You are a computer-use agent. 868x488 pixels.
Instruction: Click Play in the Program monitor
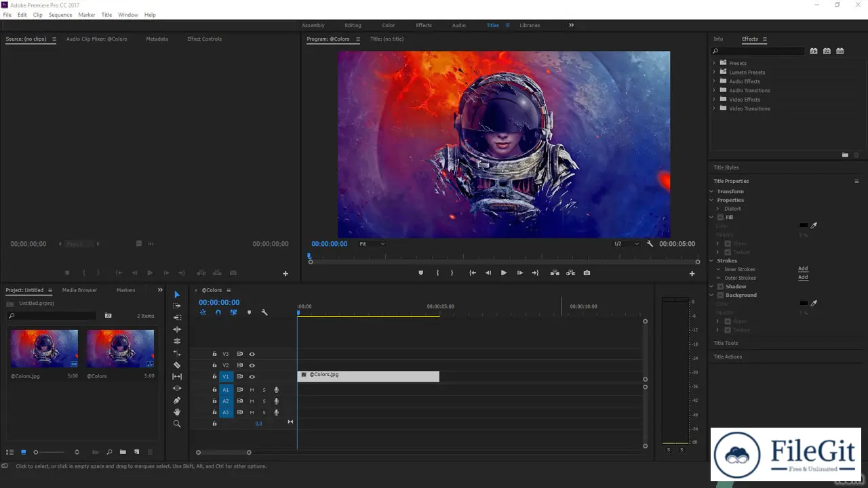coord(504,273)
